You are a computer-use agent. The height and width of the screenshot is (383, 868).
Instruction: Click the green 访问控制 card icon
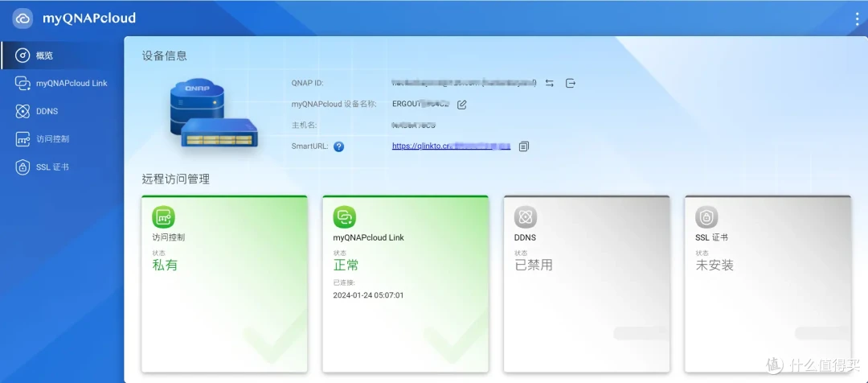[x=163, y=216]
